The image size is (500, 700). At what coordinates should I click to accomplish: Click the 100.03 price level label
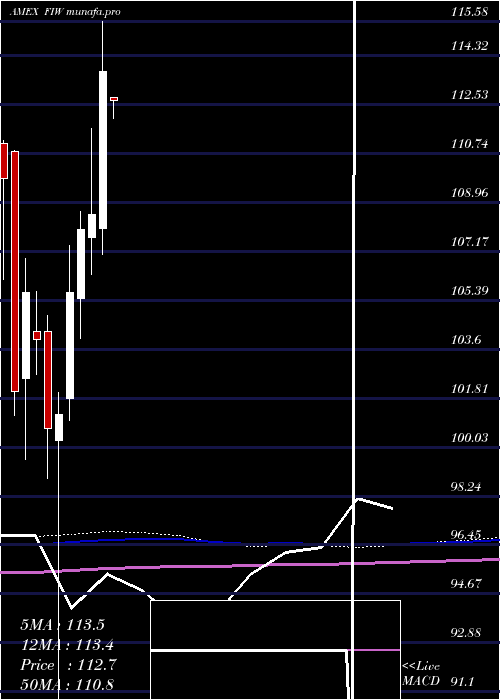point(469,438)
